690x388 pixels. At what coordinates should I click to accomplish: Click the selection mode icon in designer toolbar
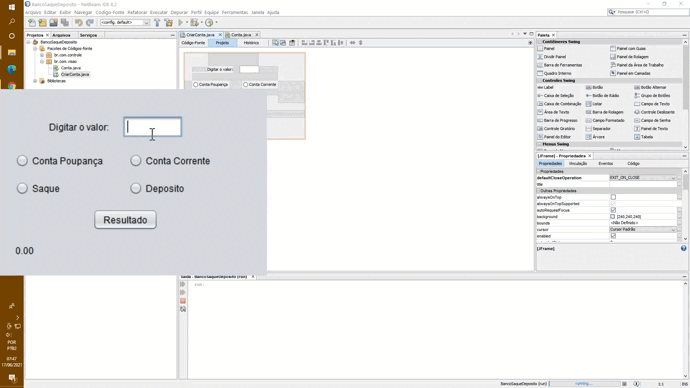pyautogui.click(x=275, y=43)
